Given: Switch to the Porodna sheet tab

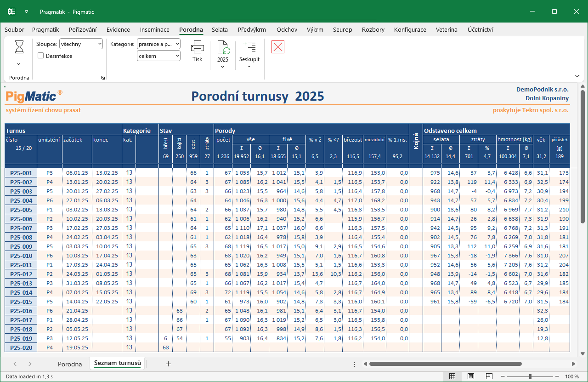Looking at the screenshot, I should 70,364.
